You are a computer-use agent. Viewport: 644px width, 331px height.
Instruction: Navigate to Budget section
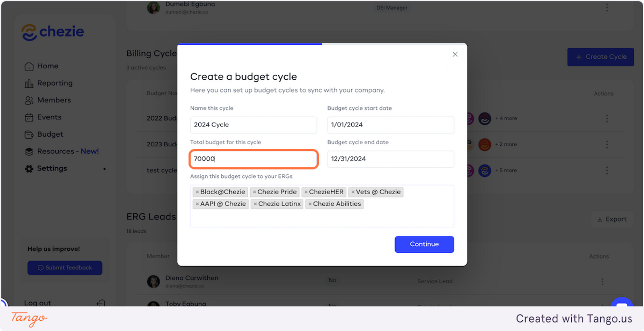tap(50, 134)
